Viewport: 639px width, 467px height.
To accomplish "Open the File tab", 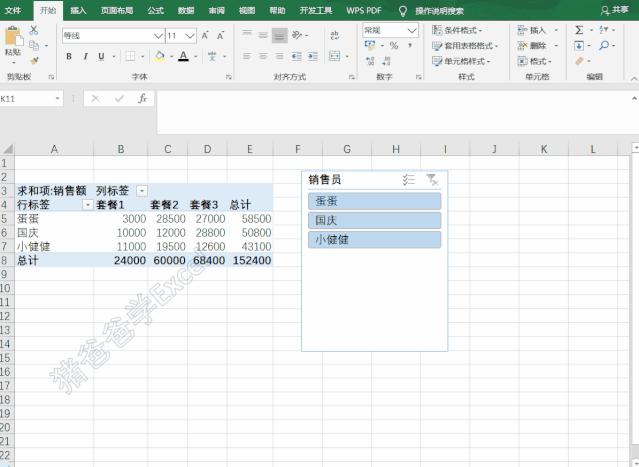I will [x=13, y=10].
